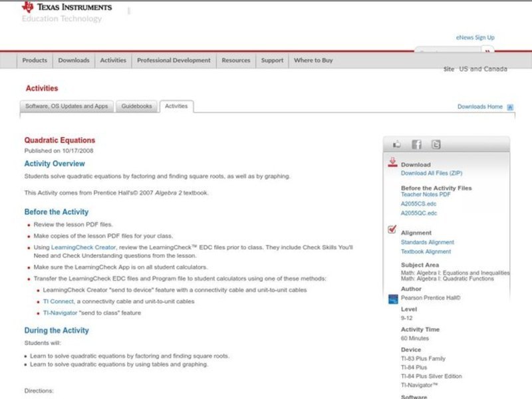532x399 pixels.
Task: Click the Download All Files (ZIP) link
Action: [x=431, y=173]
